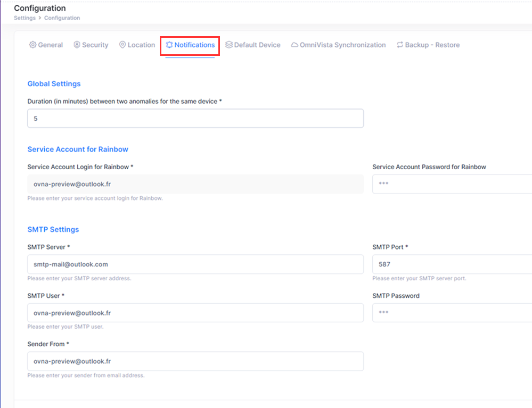Focus the SMTP User input field
532x408 pixels.
195,313
